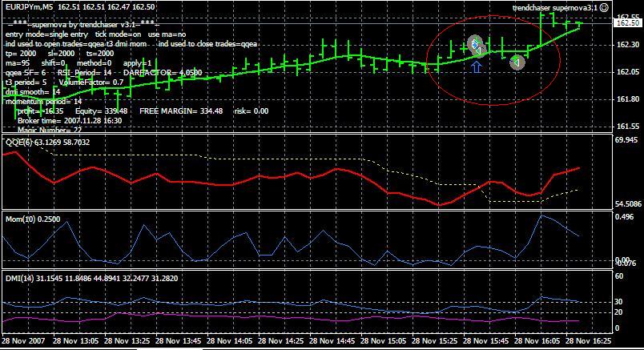Click the current price label 162.50
This screenshot has width=644, height=350.
(x=628, y=23)
